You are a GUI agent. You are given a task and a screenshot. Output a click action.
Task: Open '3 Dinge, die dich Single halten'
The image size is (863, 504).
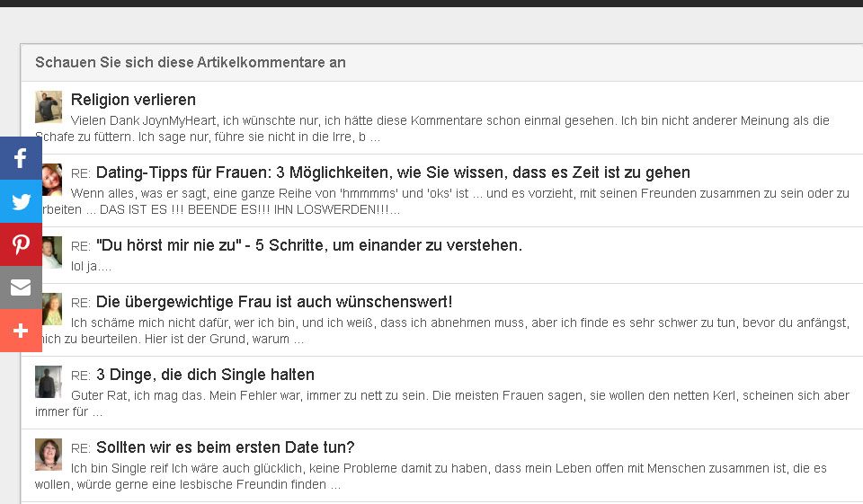(205, 375)
